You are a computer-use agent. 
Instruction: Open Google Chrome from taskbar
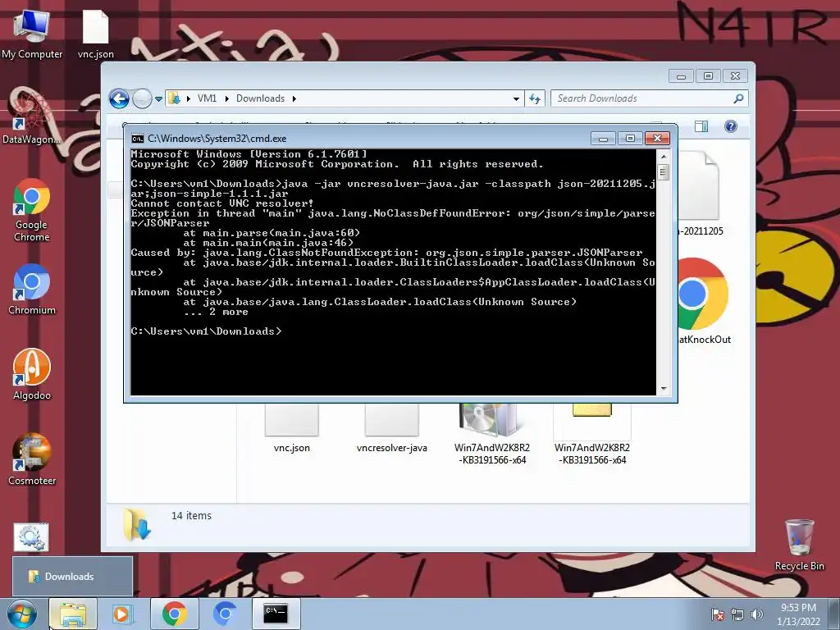click(x=174, y=614)
